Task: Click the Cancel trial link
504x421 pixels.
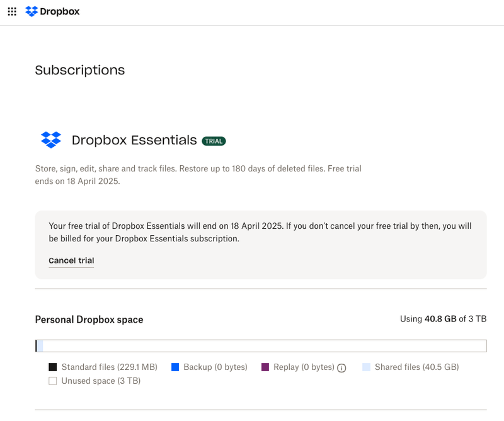Action: pos(71,260)
